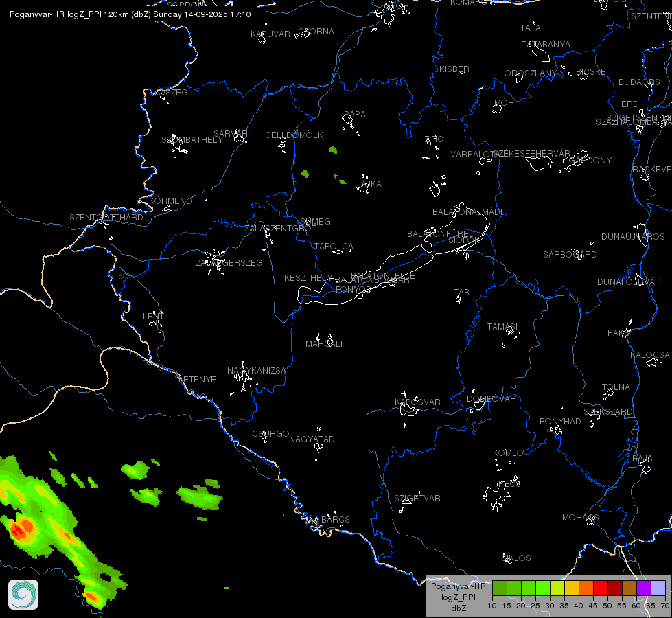This screenshot has width=672, height=618.
Task: Click the DUNAÚJVÁROS city label
Action: pos(633,236)
